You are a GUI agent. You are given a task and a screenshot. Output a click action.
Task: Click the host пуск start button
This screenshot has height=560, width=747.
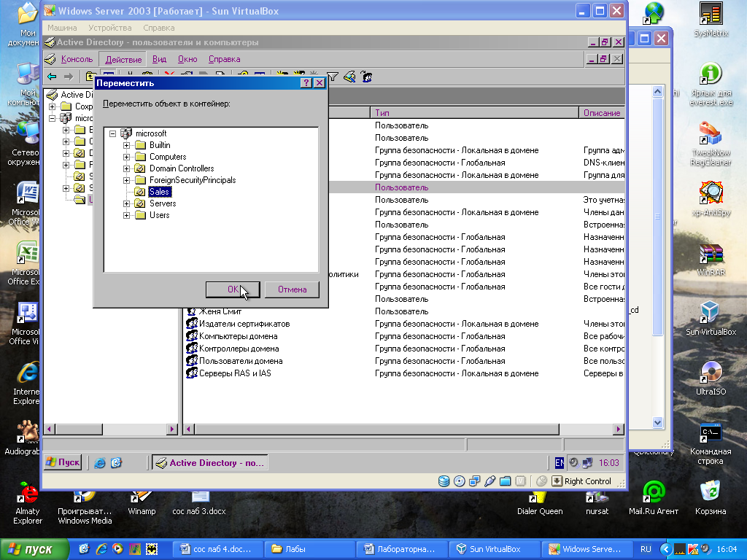tap(34, 550)
